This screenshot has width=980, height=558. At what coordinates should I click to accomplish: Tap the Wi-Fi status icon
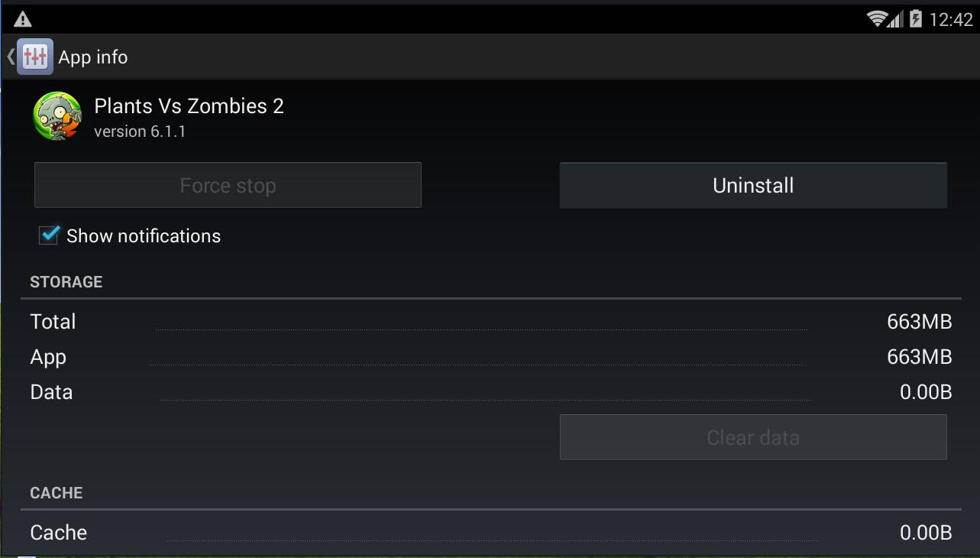[877, 19]
